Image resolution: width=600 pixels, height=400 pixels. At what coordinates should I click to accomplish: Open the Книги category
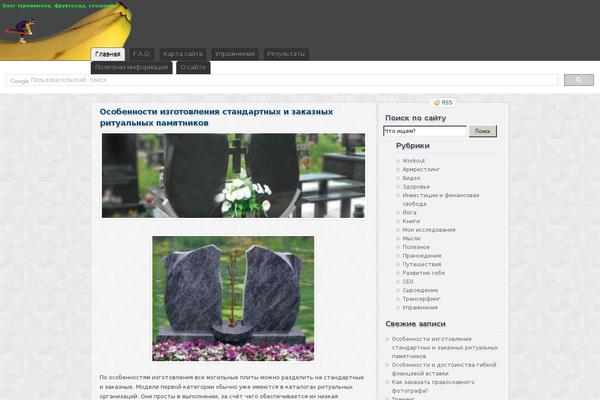tap(411, 221)
